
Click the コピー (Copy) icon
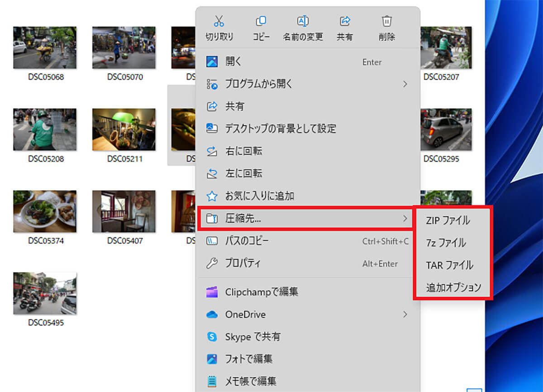point(261,22)
